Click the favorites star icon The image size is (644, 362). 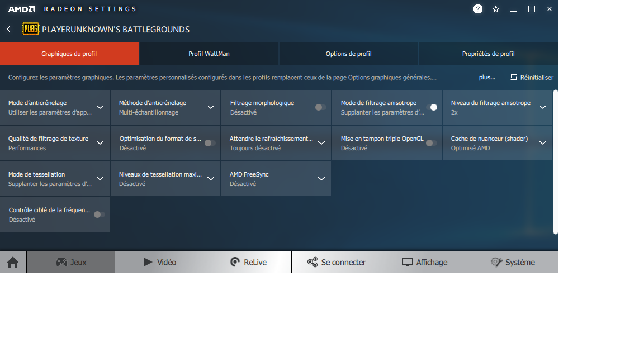(496, 9)
